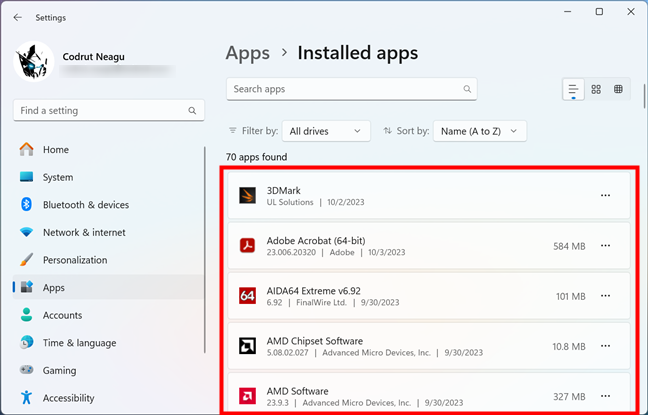648x415 pixels.
Task: Open the Gaming settings page
Action: pos(59,370)
